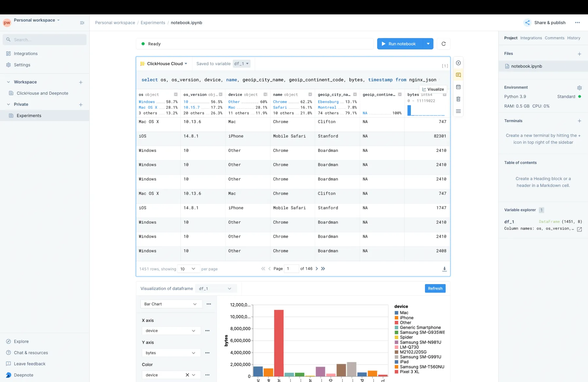Switch to the Comments tab
Screen dimensions: 588x382
click(554, 38)
